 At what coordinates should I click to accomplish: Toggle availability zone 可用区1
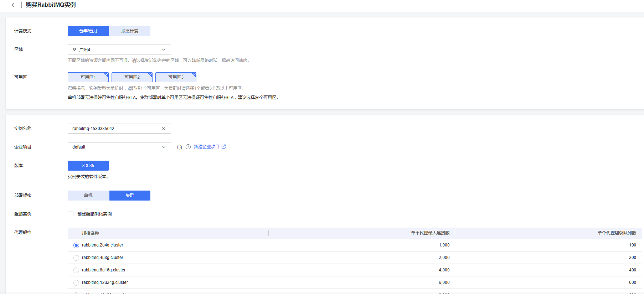(x=88, y=77)
